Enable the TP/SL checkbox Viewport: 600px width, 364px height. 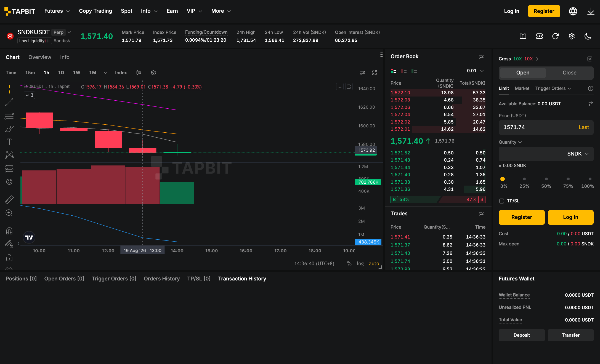tap(502, 201)
